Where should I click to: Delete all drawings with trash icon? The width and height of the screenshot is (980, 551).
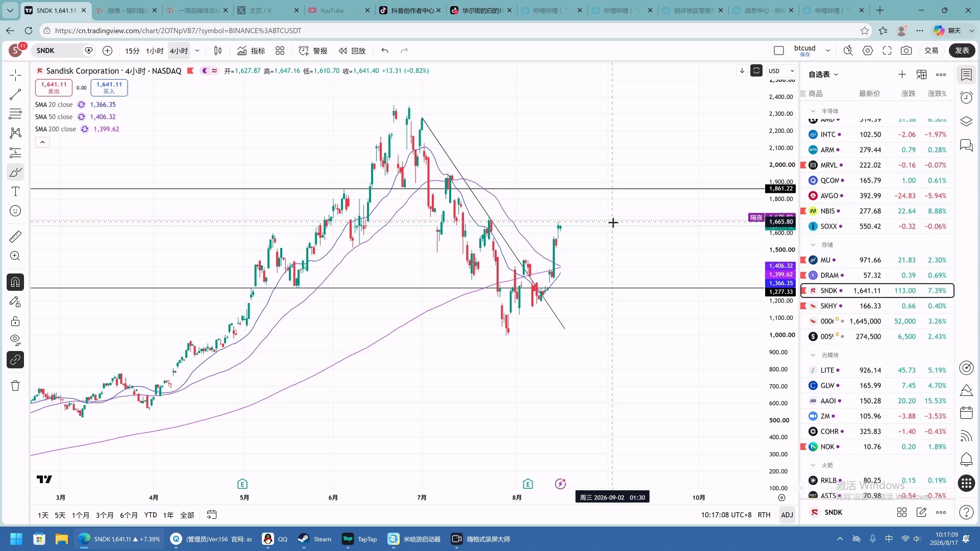(15, 386)
